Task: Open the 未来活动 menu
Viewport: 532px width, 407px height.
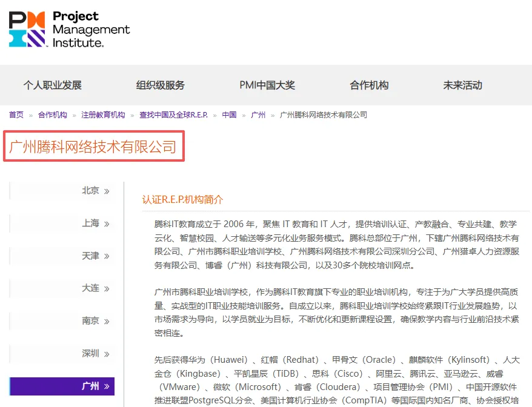Action: click(463, 85)
